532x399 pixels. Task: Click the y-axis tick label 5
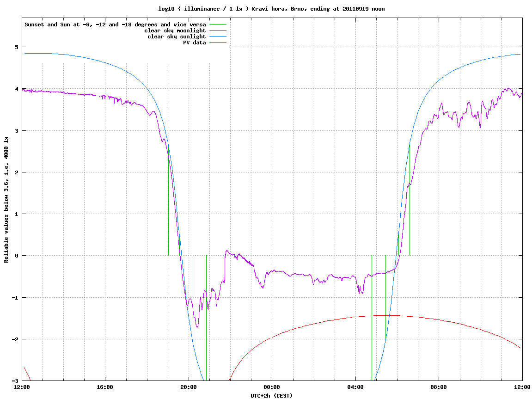pos(16,47)
